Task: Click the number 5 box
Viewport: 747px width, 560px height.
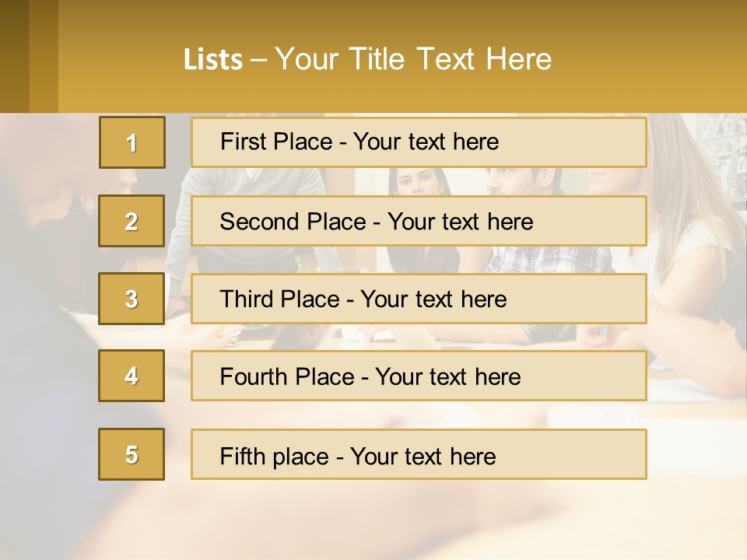Action: coord(132,454)
